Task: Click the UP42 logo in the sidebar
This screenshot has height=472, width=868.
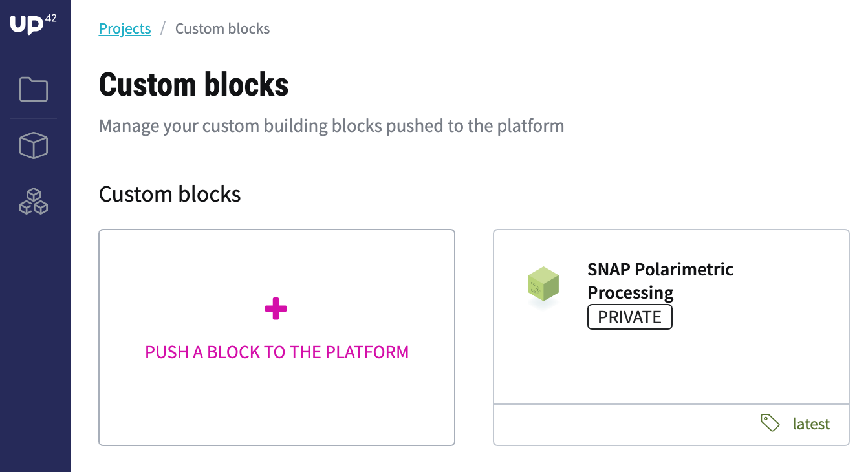Action: point(34,23)
